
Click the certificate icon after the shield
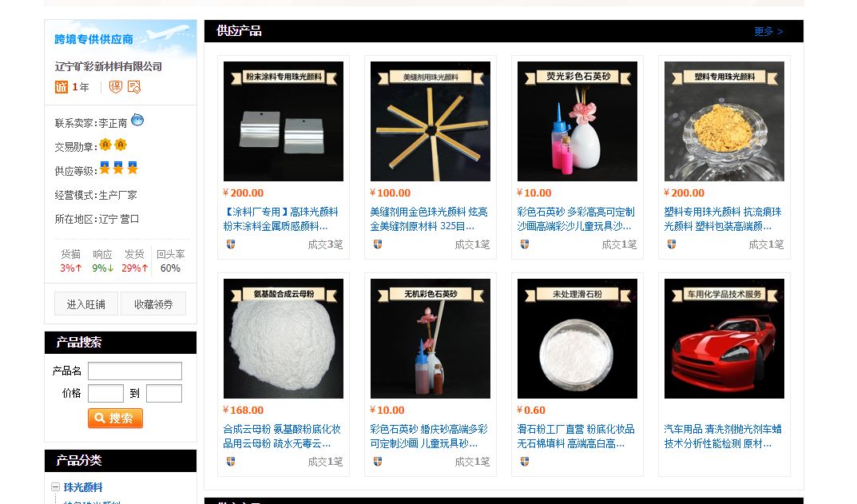coord(134,87)
